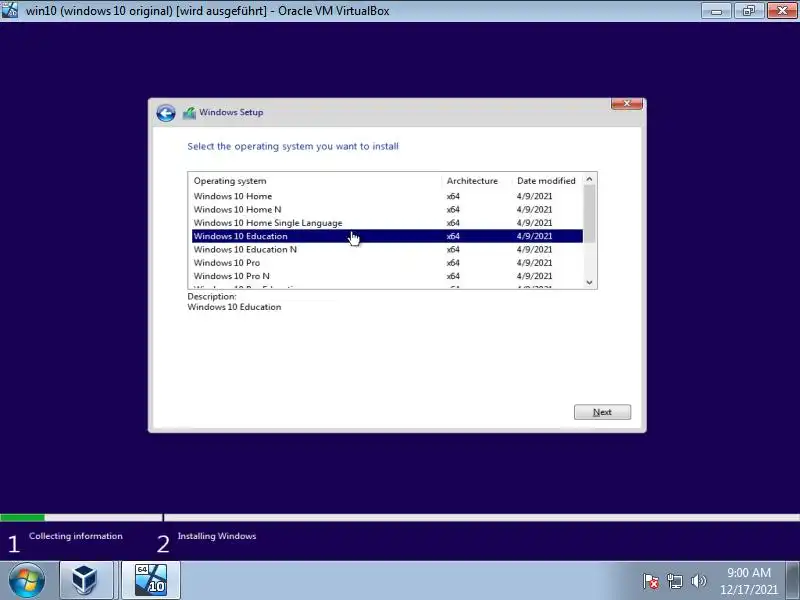Click the 4/9/2021 date for Windows 10 Home
This screenshot has width=800, height=600.
(534, 196)
